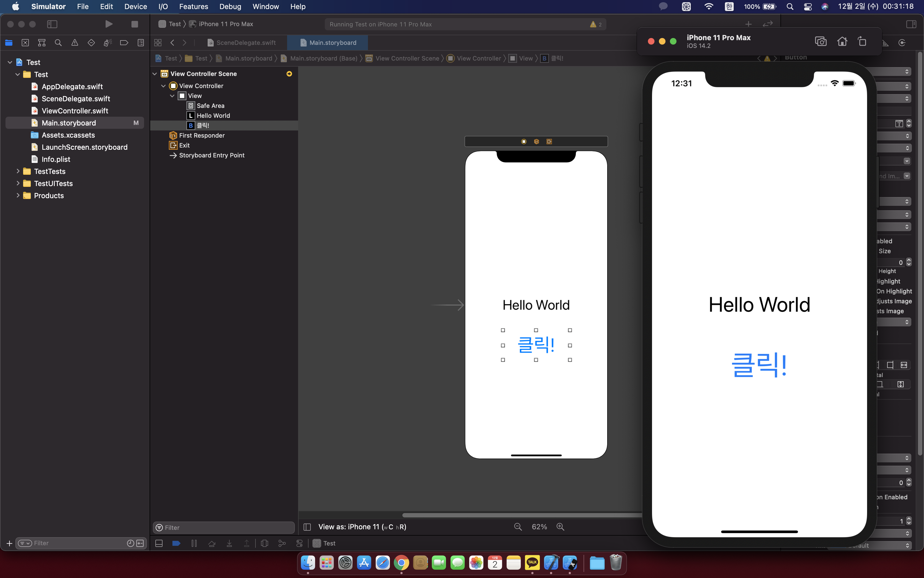Open the Breakpoint navigator icon
The height and width of the screenshot is (578, 924).
click(x=124, y=43)
